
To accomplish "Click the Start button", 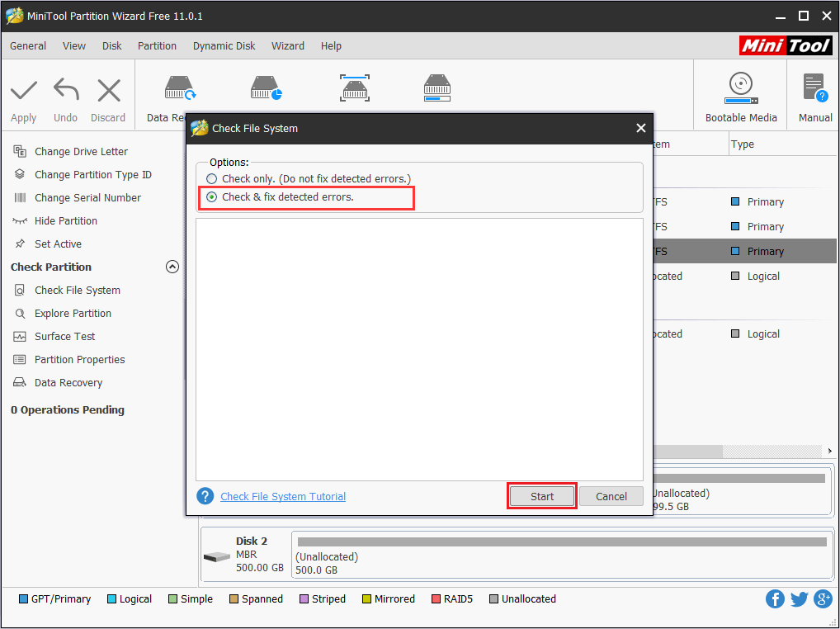I will [541, 496].
